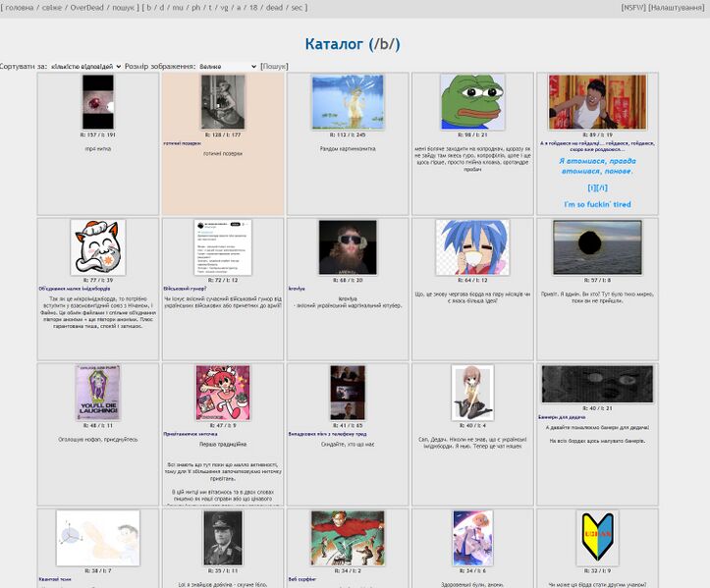Switch to the /d/ board link

pos(162,8)
